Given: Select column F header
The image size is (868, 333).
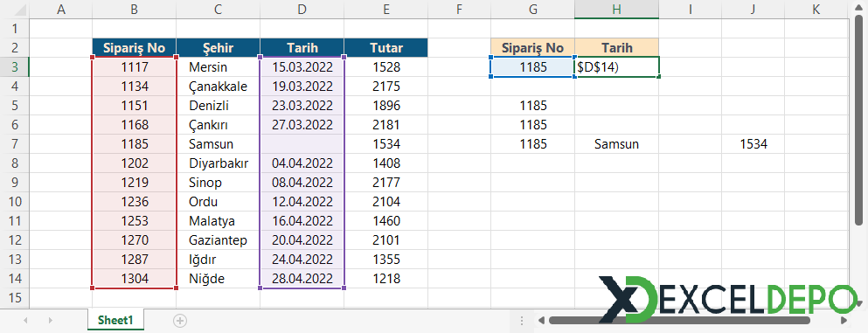Looking at the screenshot, I should [x=459, y=10].
